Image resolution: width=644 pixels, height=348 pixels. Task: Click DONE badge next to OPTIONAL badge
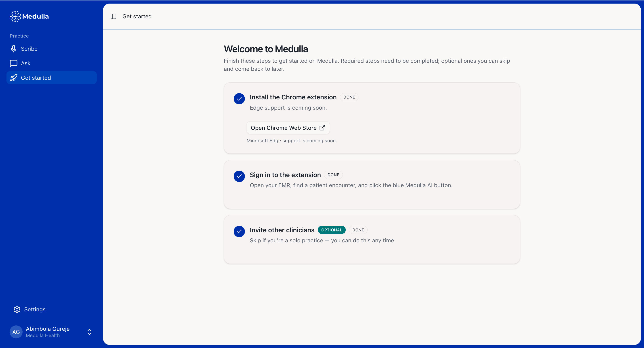[x=358, y=230]
